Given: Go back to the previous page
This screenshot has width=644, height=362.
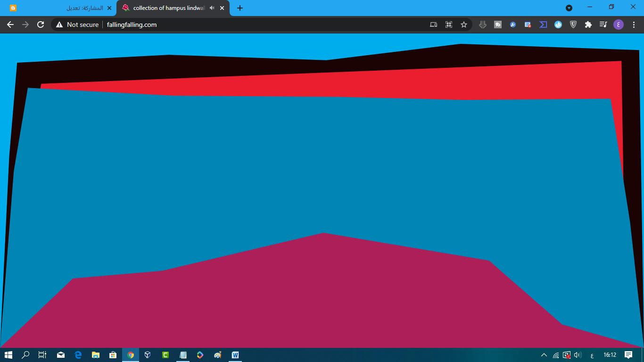Looking at the screenshot, I should (x=10, y=25).
